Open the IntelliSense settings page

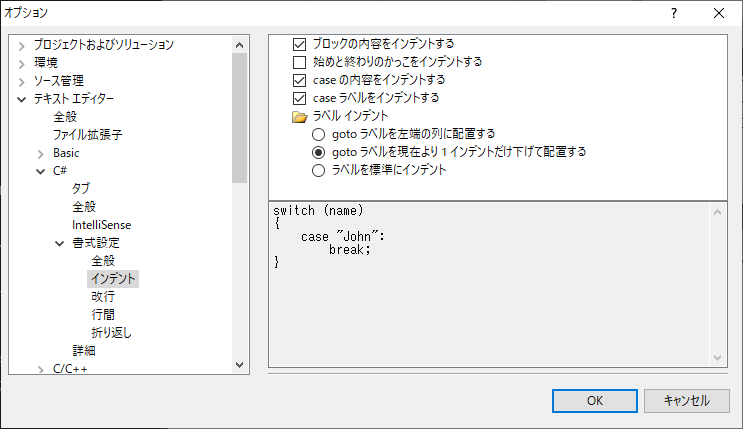tap(101, 225)
